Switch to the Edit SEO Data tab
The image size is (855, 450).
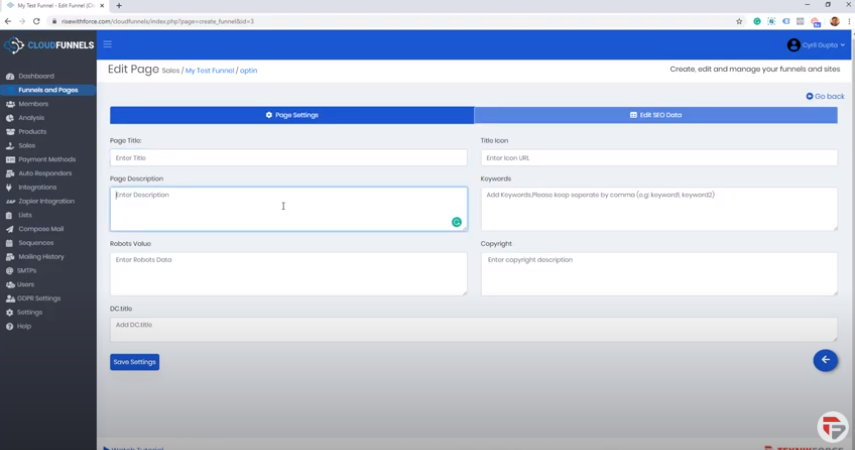click(x=655, y=115)
